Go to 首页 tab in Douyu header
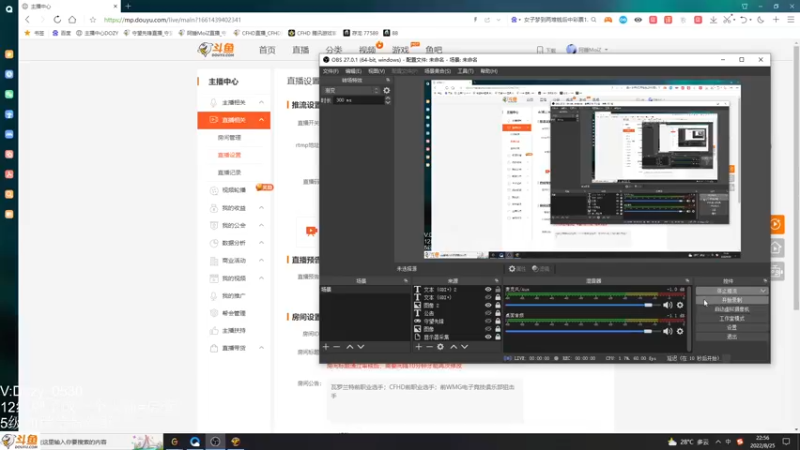800x450 pixels. point(267,49)
